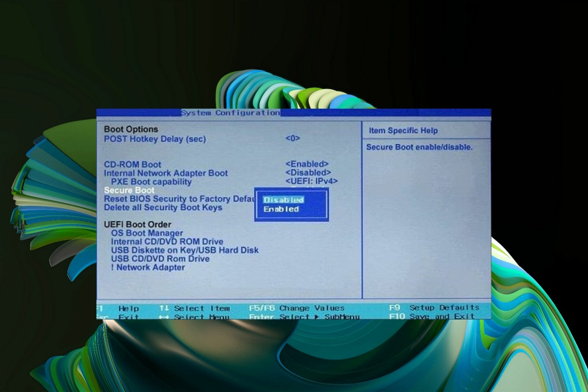Click the Secure Boot enable/disable help text

[420, 147]
